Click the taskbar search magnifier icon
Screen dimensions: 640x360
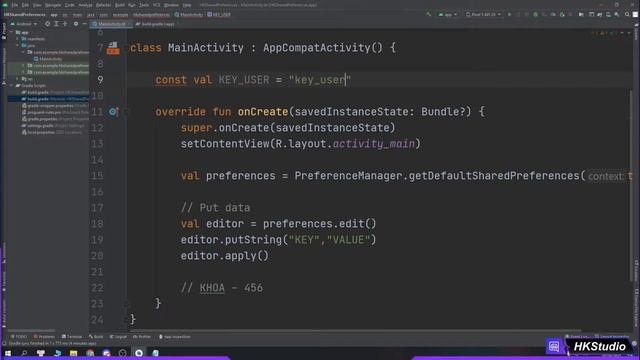pos(24,353)
